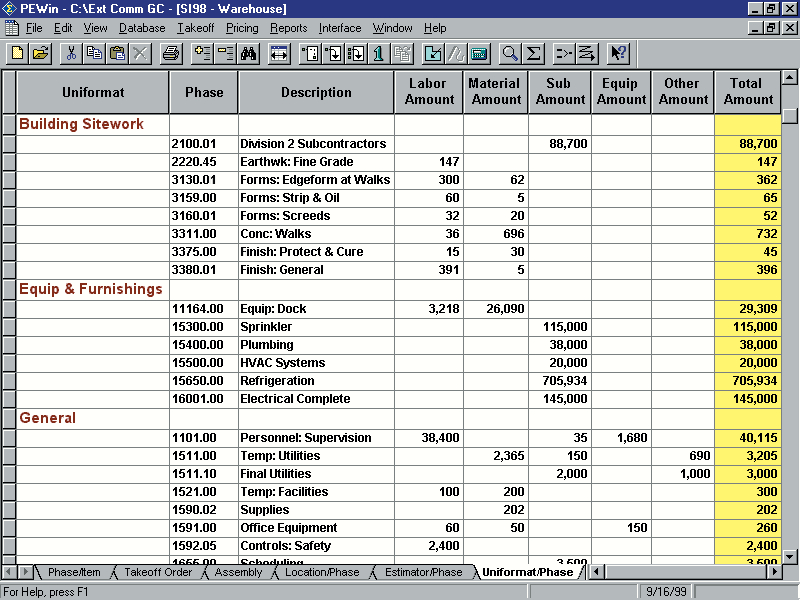The height and width of the screenshot is (600, 800).
Task: Click the Sigma totals icon
Action: tap(533, 53)
